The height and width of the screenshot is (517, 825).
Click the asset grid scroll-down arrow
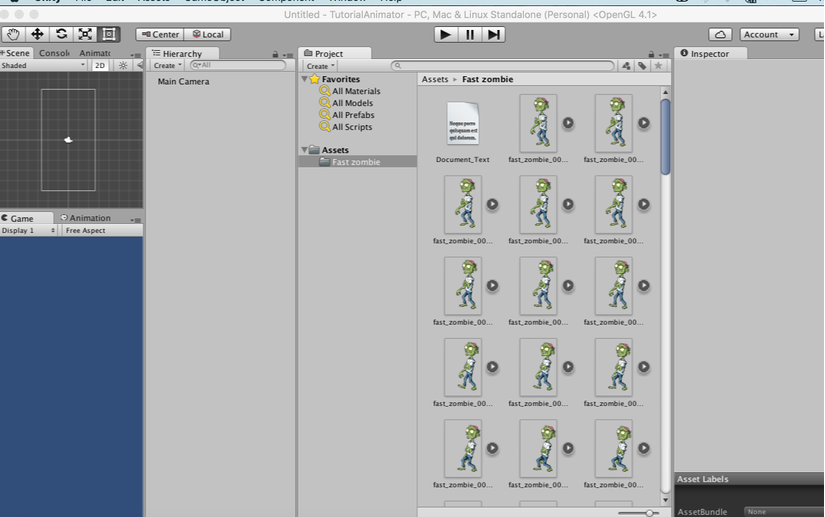pyautogui.click(x=665, y=500)
